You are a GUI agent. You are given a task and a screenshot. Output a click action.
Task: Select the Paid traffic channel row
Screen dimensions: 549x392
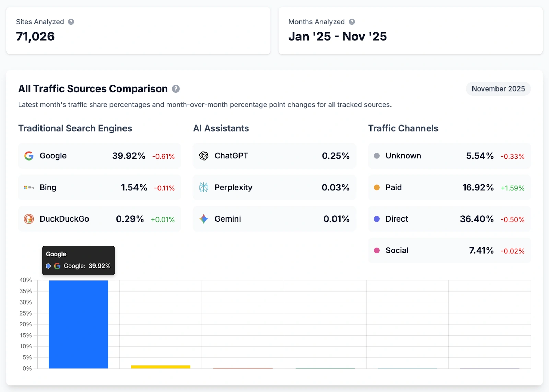pyautogui.click(x=449, y=187)
